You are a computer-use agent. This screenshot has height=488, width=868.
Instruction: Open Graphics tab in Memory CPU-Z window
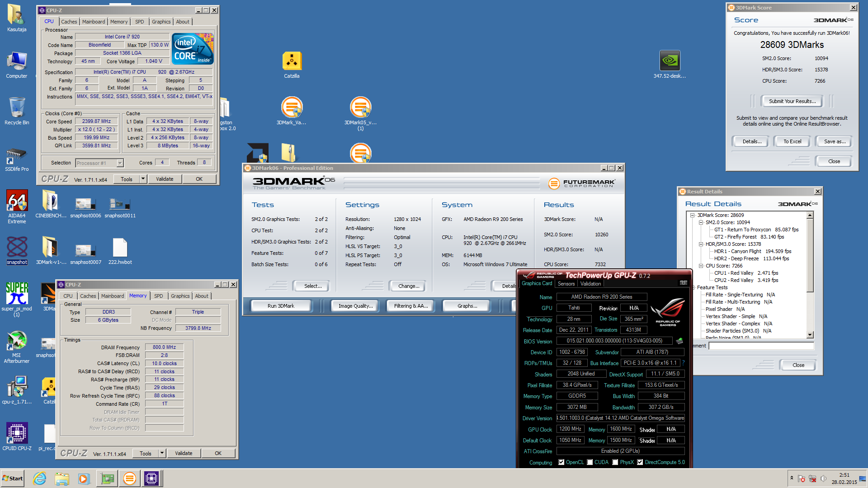click(180, 296)
